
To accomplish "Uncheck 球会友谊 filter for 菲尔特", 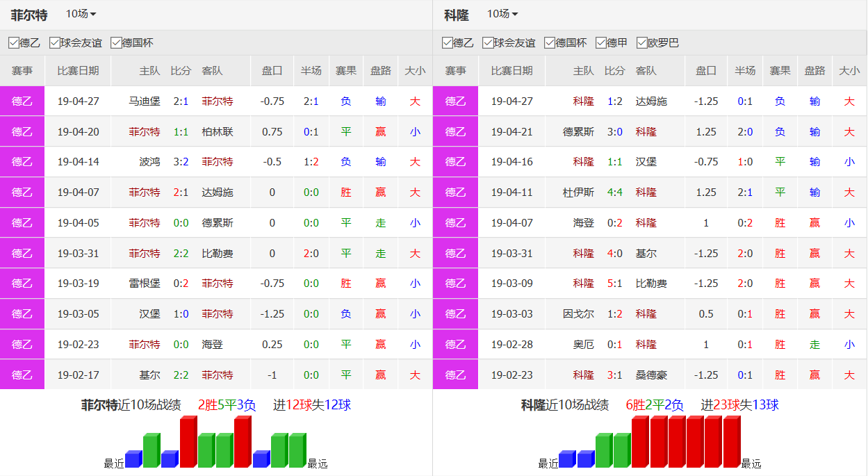I will 55,43.
